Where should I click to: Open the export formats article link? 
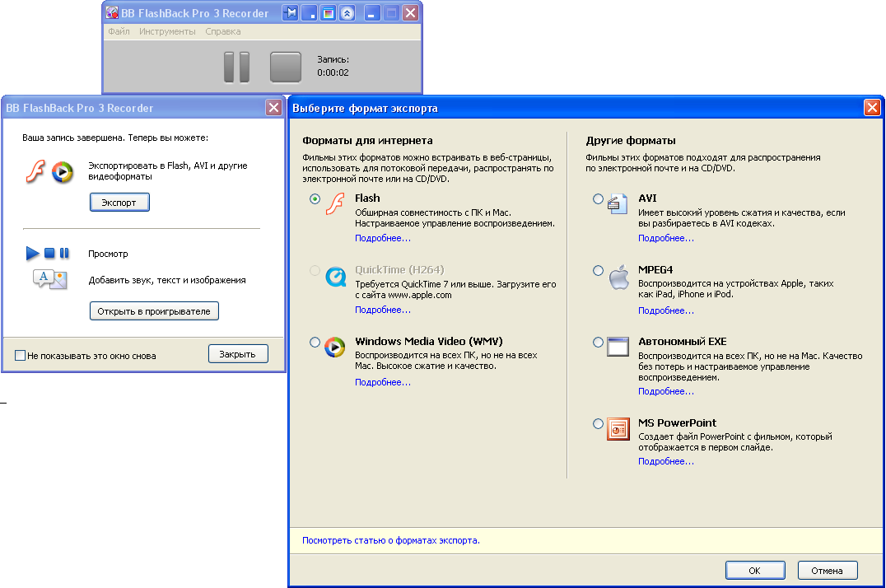tap(390, 540)
